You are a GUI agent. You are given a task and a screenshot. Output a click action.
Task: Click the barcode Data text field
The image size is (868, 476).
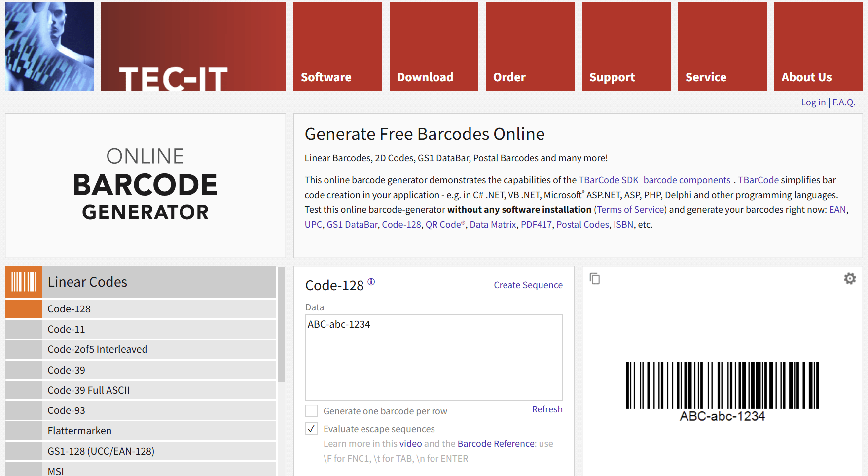click(x=434, y=357)
